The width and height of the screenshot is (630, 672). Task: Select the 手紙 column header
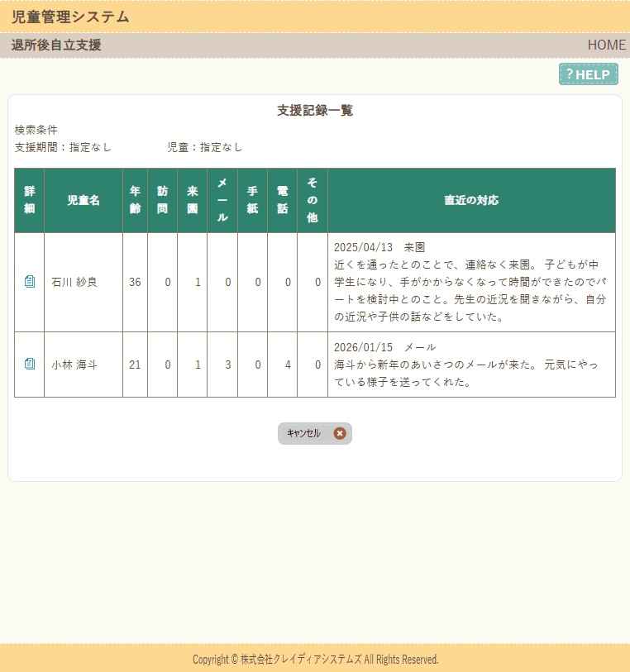point(252,200)
